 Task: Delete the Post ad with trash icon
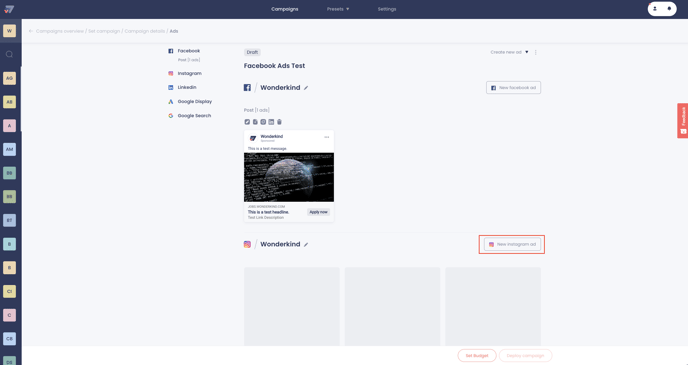[x=279, y=122]
